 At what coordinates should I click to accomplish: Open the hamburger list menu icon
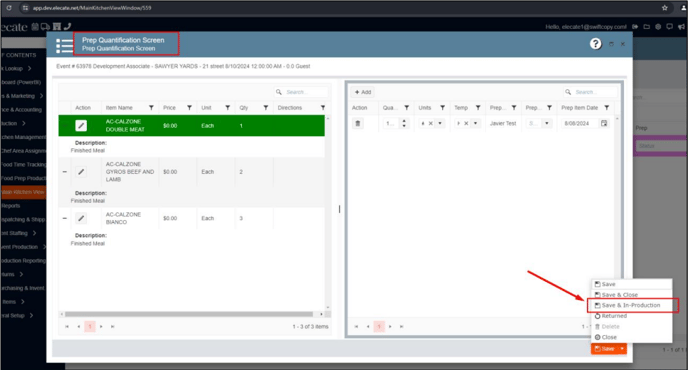(x=64, y=46)
